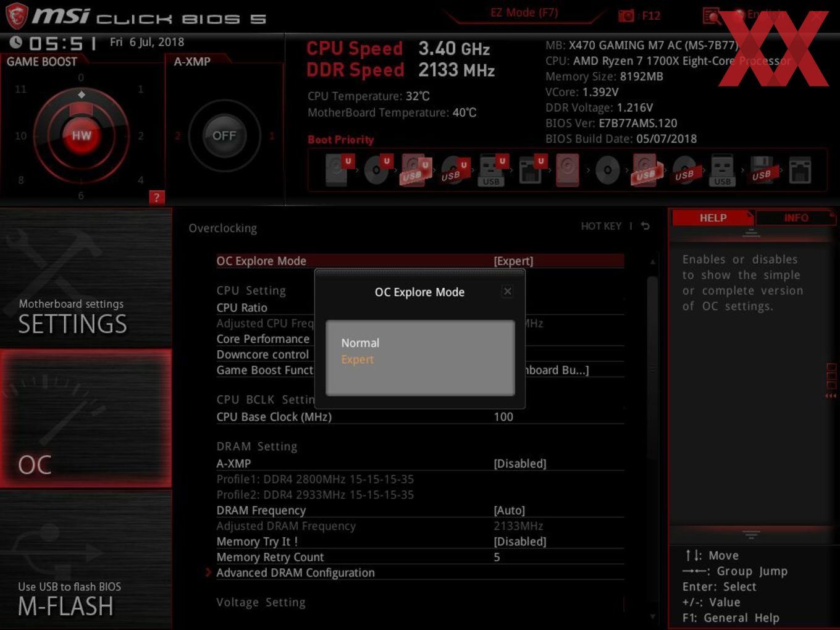Viewport: 840px width, 630px height.
Task: Choose Normal in OC Explore Mode popup
Action: (360, 343)
